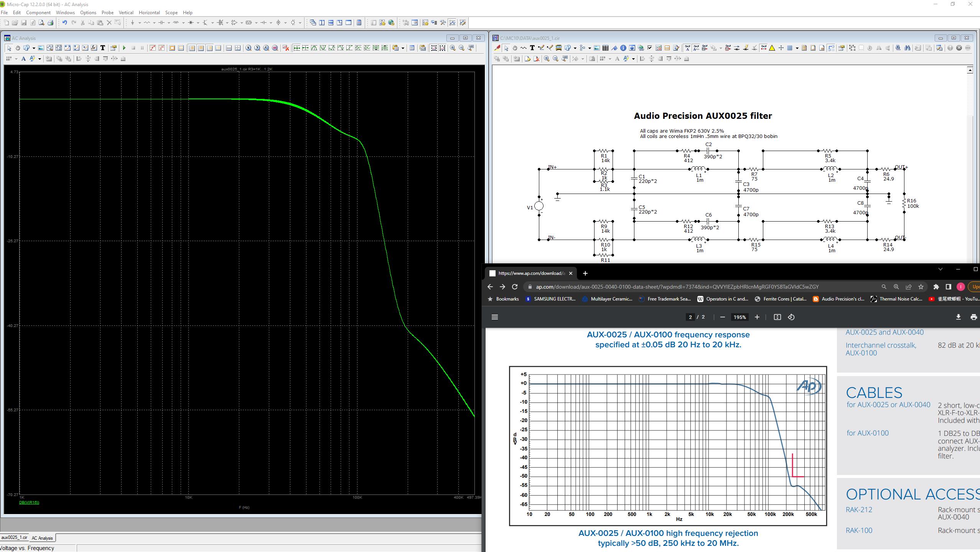Click the PDF zoom in plus button
Screen dimensions: 980x552
[x=757, y=317]
